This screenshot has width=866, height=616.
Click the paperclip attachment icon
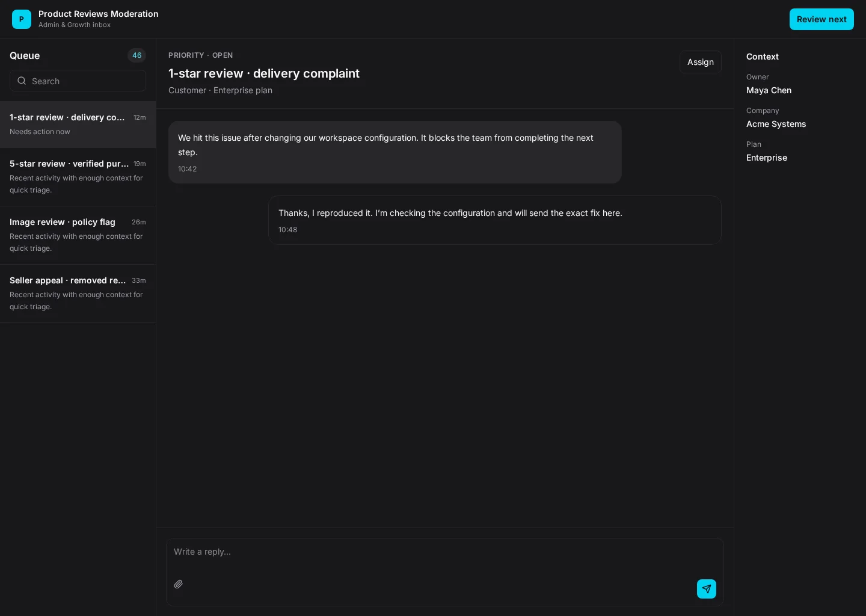coord(179,584)
